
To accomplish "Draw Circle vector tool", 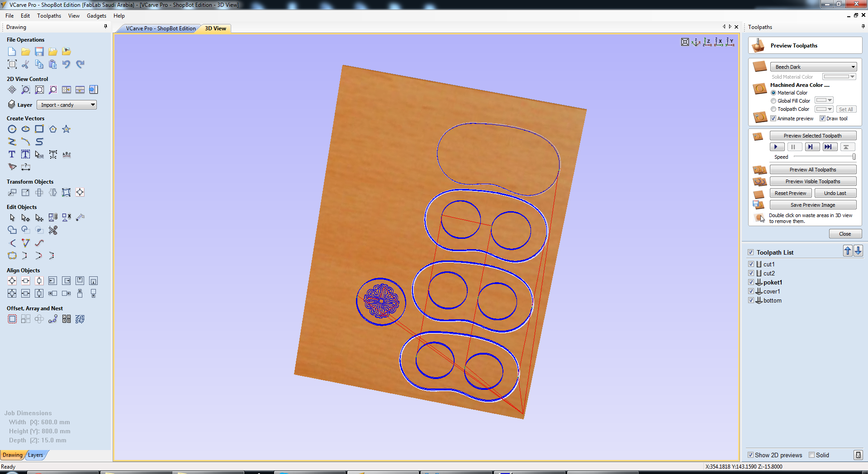I will (x=12, y=129).
